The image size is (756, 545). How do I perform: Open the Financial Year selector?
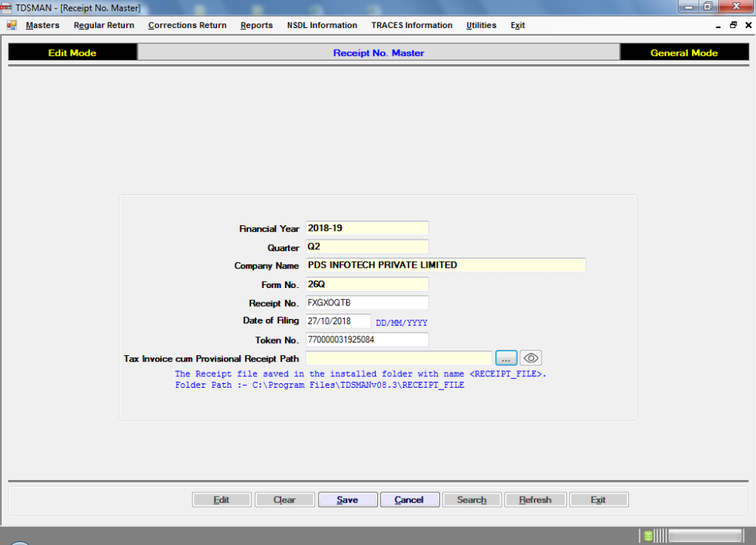367,228
